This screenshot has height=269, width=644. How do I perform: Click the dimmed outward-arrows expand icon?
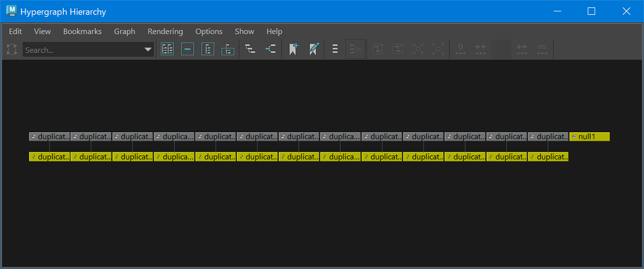[x=438, y=49]
